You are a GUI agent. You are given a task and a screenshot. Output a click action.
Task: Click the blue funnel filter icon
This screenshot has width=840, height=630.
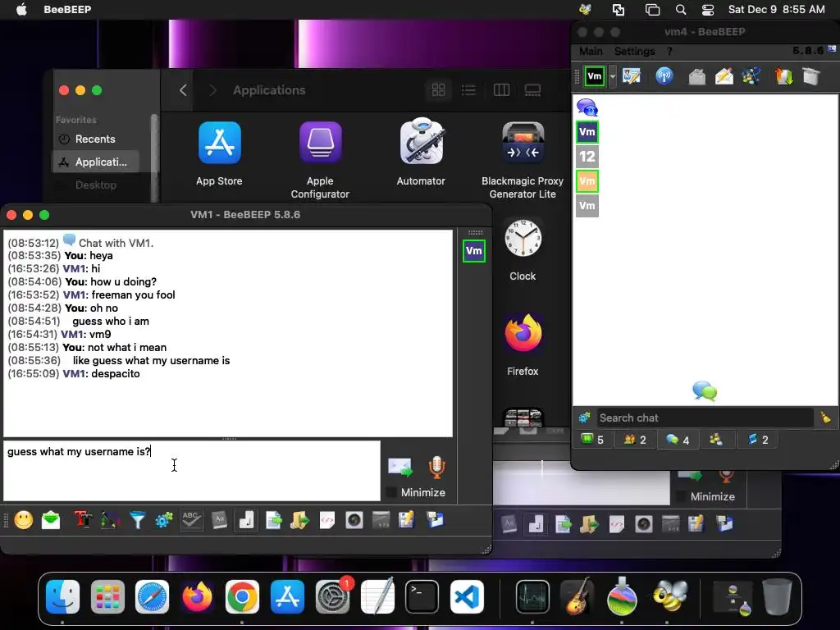(x=137, y=520)
